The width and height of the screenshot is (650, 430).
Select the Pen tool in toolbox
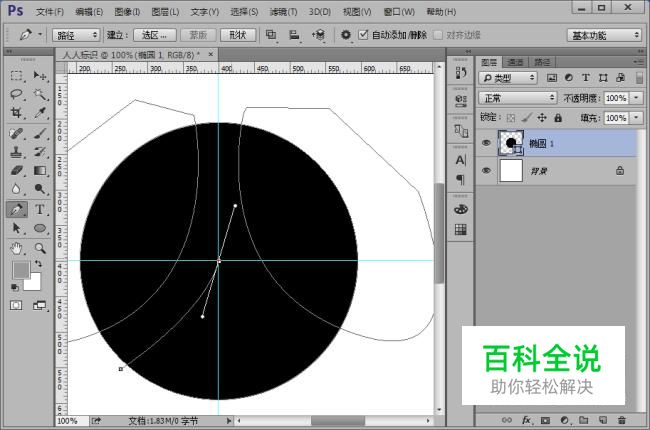(17, 209)
